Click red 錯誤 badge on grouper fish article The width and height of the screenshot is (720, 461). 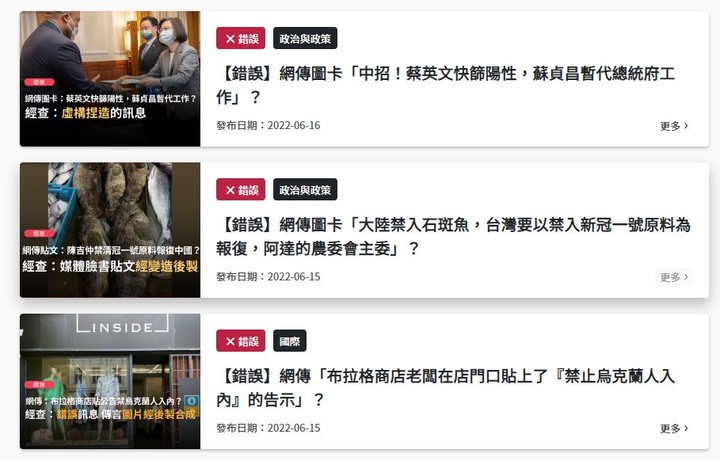click(x=241, y=190)
